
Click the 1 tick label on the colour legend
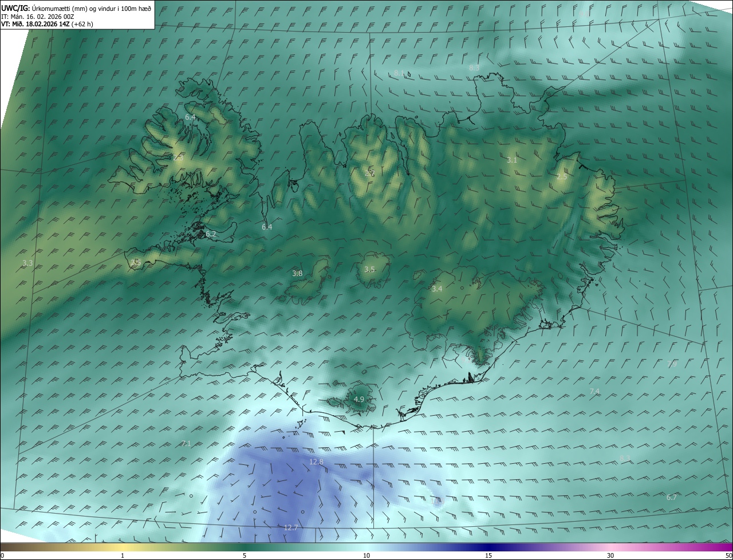click(x=123, y=555)
